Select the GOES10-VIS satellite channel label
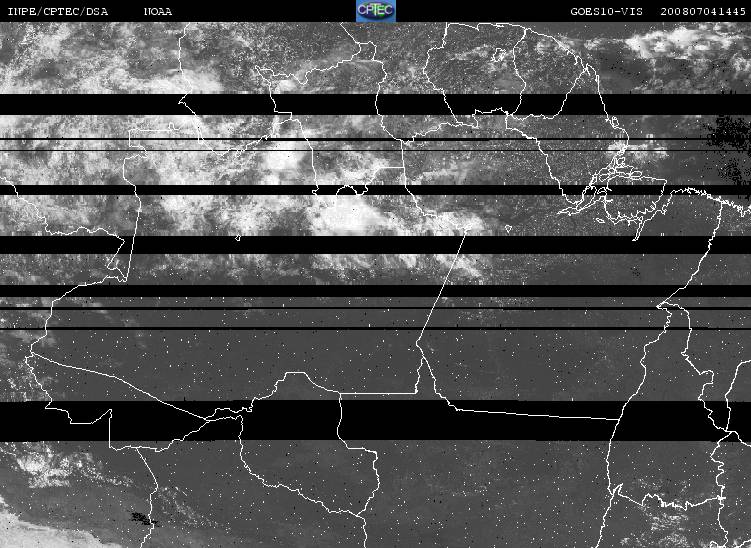The image size is (751, 548). (x=606, y=11)
